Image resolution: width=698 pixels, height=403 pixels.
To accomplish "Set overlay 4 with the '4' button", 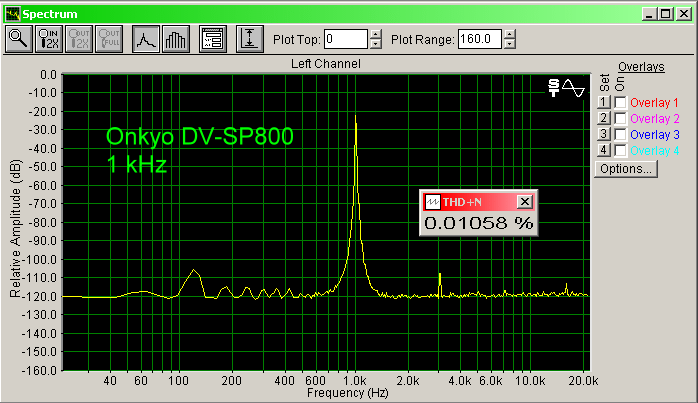I will pos(604,151).
